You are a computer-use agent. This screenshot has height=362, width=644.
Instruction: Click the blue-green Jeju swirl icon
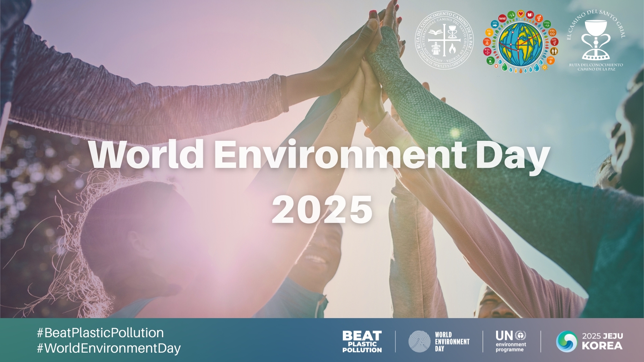tap(567, 342)
